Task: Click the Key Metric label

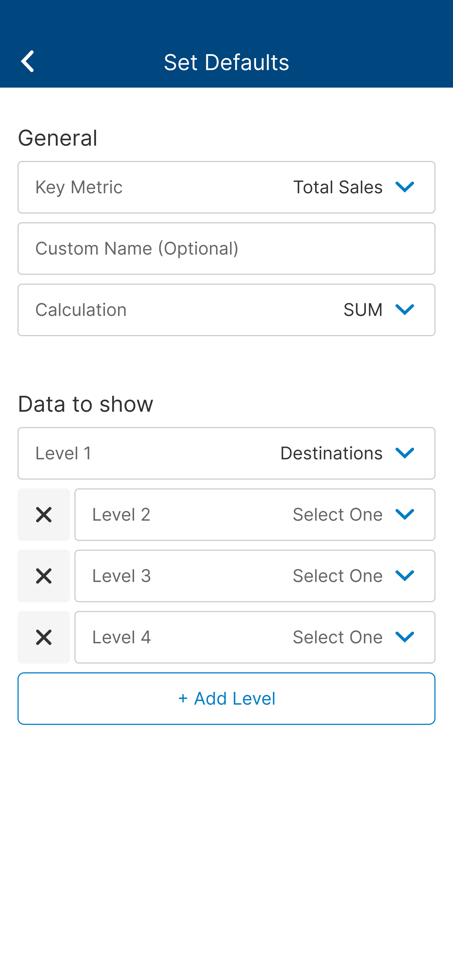Action: point(79,187)
